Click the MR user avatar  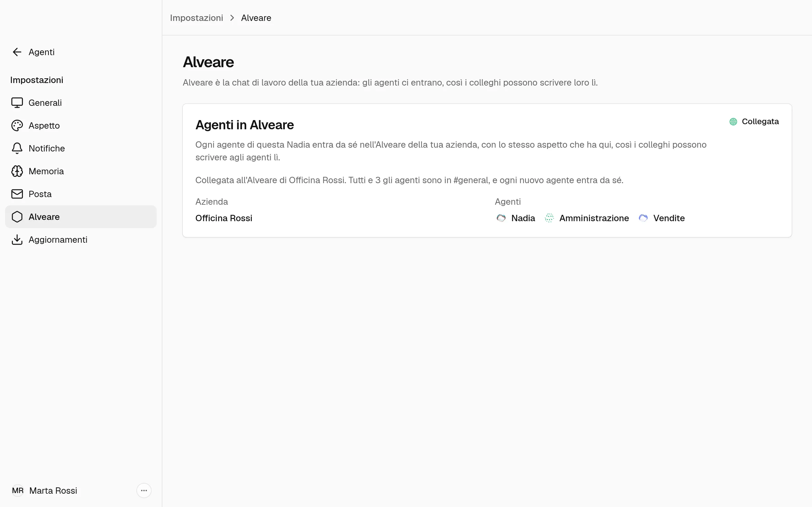click(18, 491)
